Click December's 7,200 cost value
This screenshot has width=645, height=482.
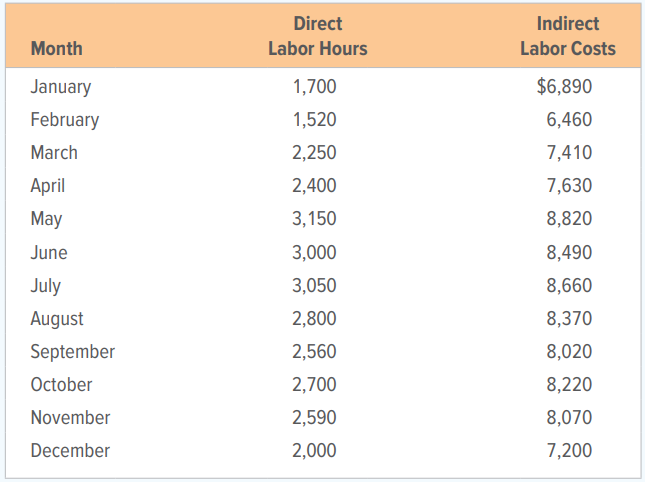pos(569,451)
